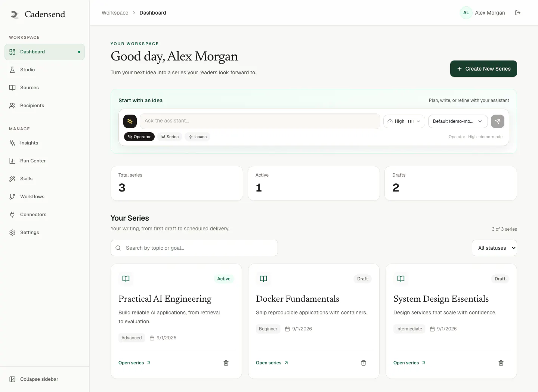Screen dimensions: 538x392
Task: Click the Advanced level tag
Action: click(x=132, y=338)
